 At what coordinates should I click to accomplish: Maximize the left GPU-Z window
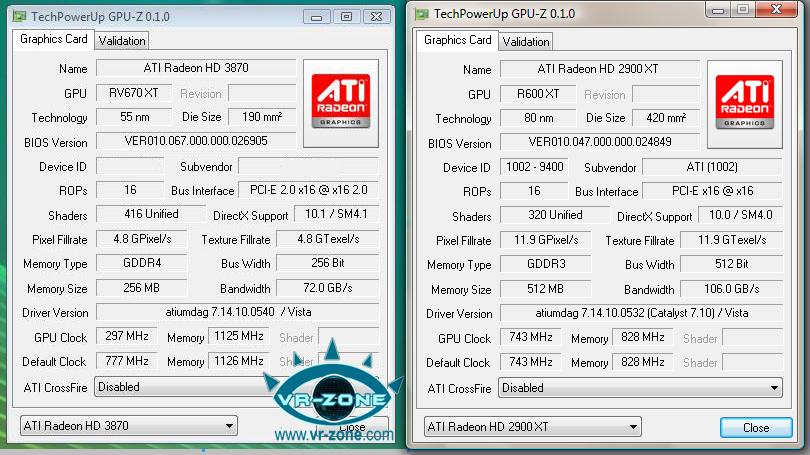(347, 17)
